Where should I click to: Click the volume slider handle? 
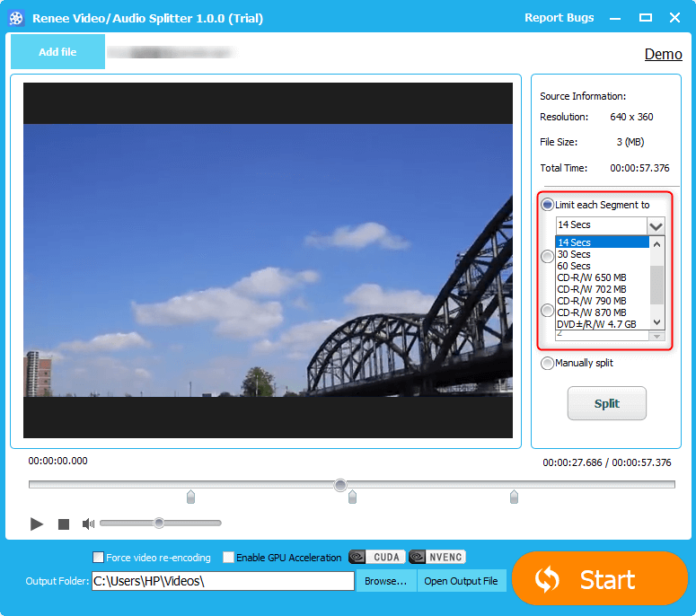click(x=159, y=523)
